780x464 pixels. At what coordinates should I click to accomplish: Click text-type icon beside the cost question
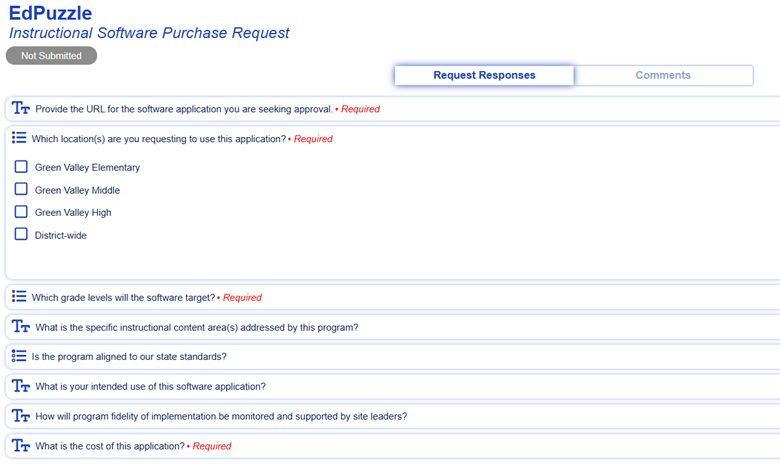(21, 446)
